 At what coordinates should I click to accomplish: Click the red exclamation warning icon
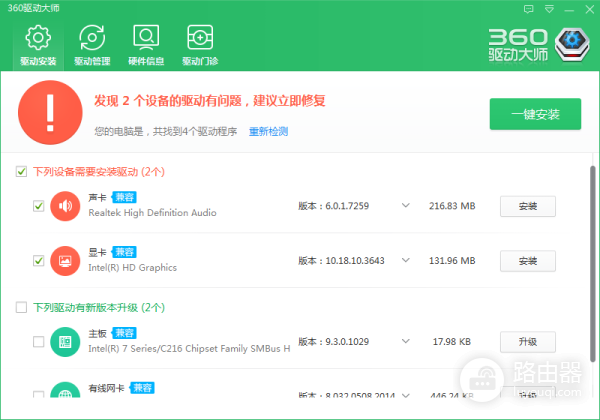pos(50,112)
